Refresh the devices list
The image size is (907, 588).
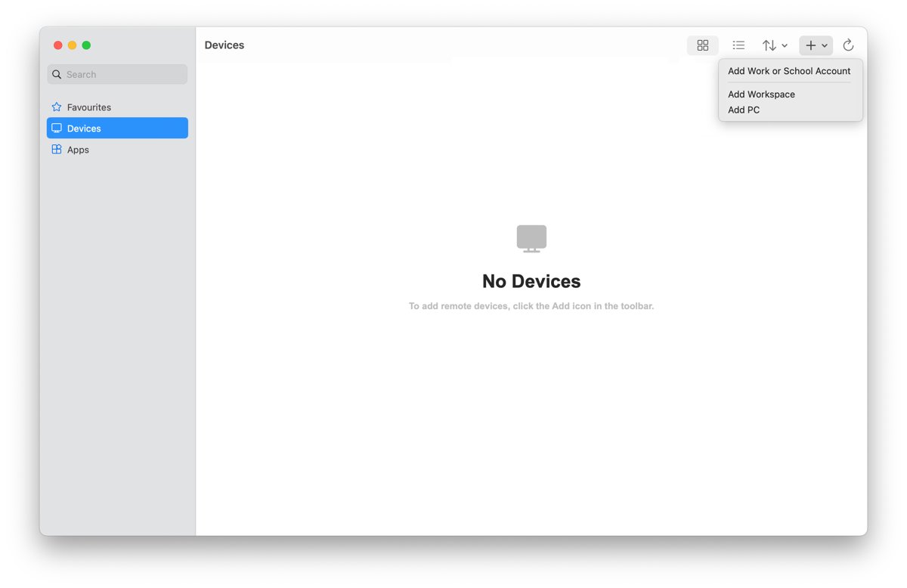tap(848, 45)
